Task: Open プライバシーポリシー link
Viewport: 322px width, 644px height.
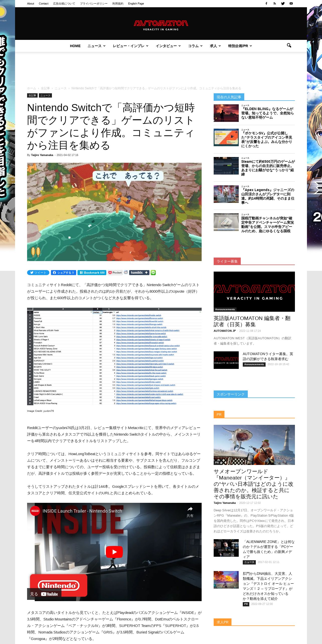Action: [x=94, y=4]
